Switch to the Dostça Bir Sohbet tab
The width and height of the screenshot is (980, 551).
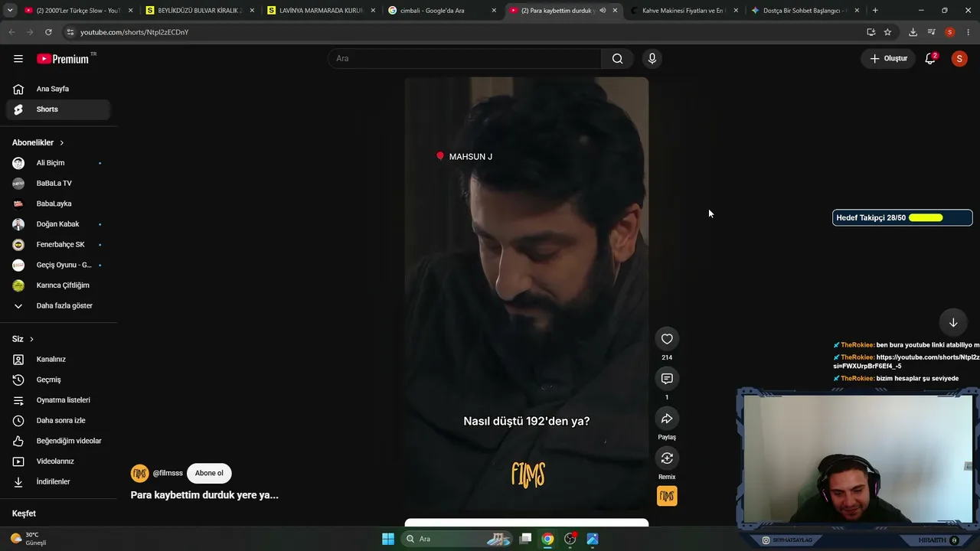tap(805, 11)
